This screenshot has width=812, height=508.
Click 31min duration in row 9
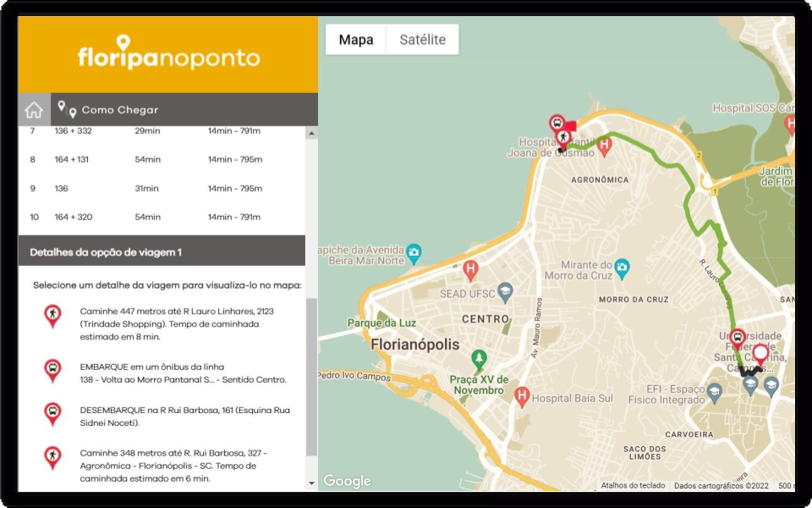146,189
